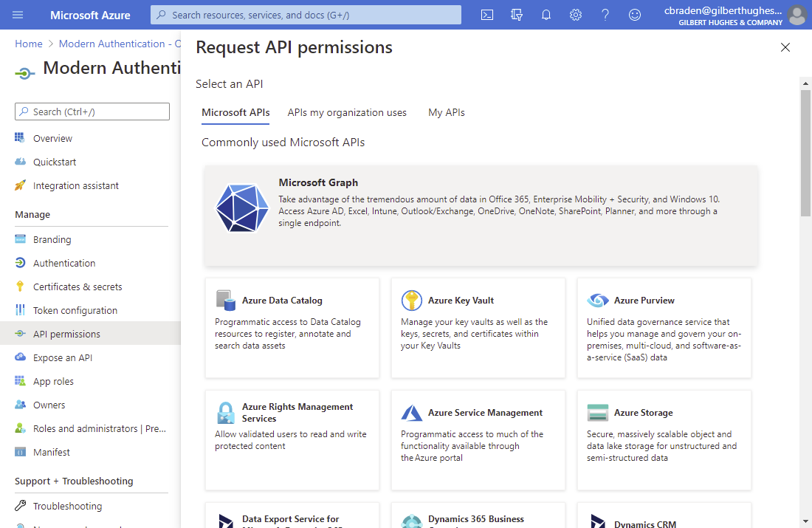Switch to My APIs tab
This screenshot has height=528, width=812.
click(x=447, y=112)
